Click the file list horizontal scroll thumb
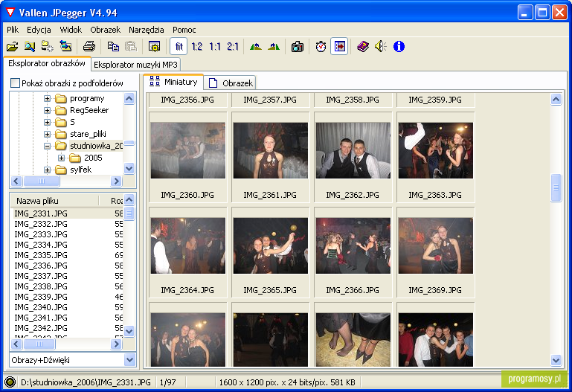This screenshot has height=392, width=572. [x=39, y=344]
